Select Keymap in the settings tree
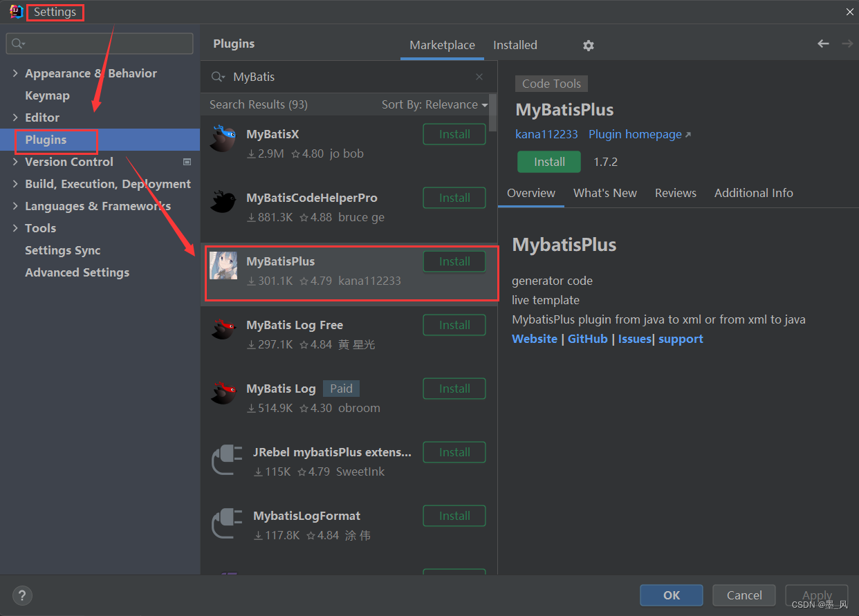Screen dimensions: 859x616 (47, 95)
